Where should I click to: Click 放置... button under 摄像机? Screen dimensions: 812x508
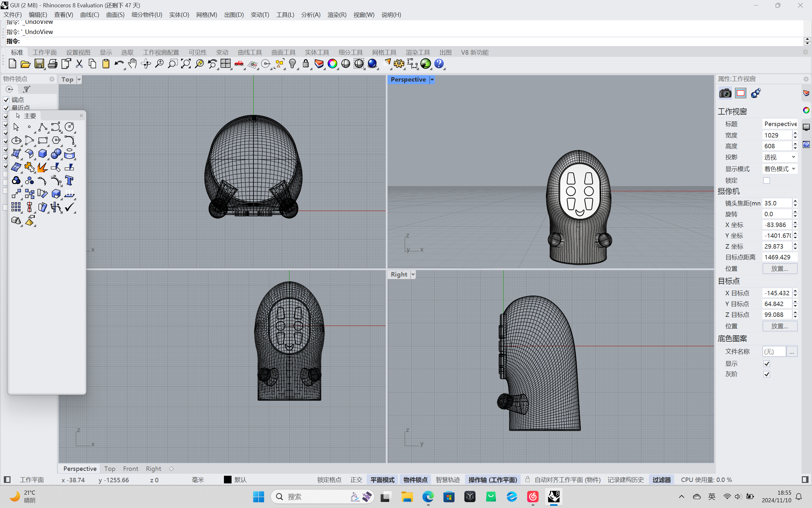[x=780, y=269]
